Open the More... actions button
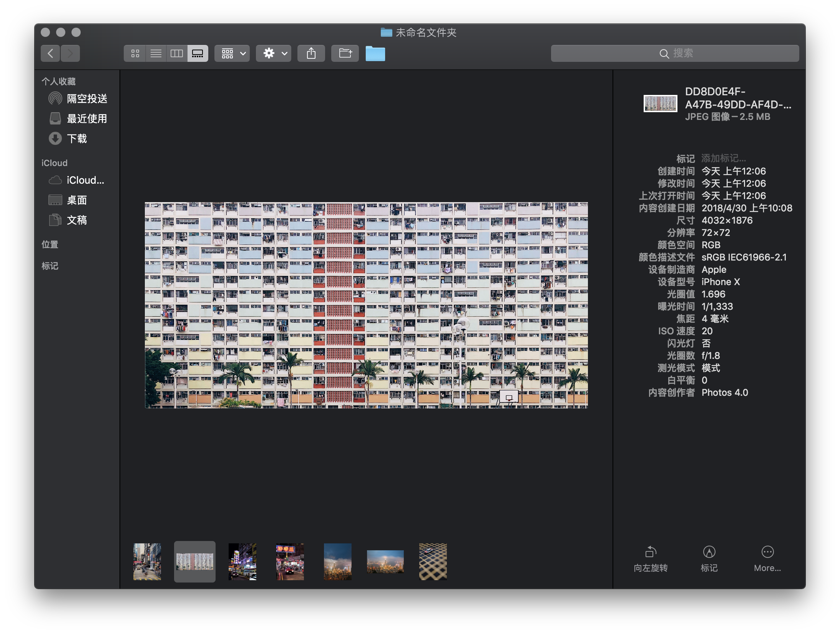Screen dimensions: 840x634 [767, 559]
